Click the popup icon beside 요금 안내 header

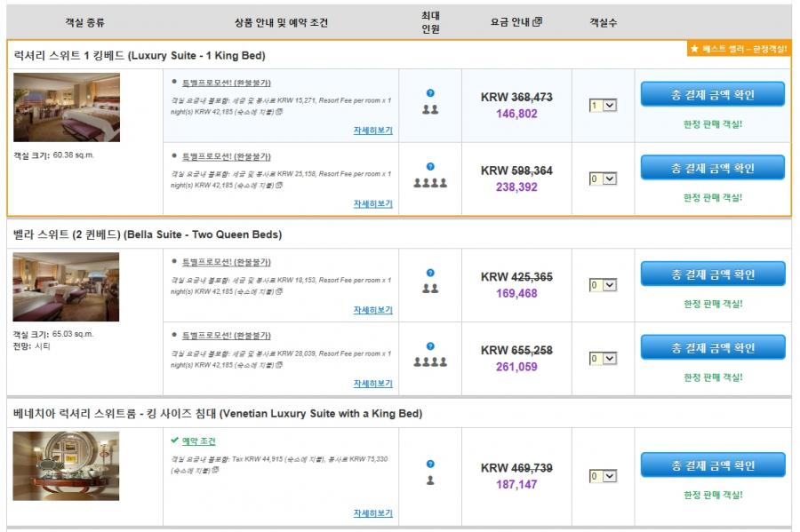(x=537, y=22)
